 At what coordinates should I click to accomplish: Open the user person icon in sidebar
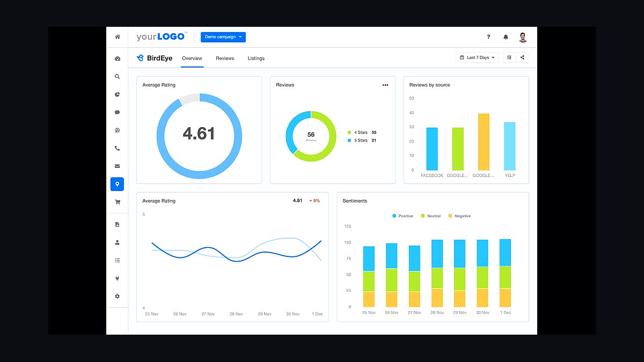pos(117,242)
